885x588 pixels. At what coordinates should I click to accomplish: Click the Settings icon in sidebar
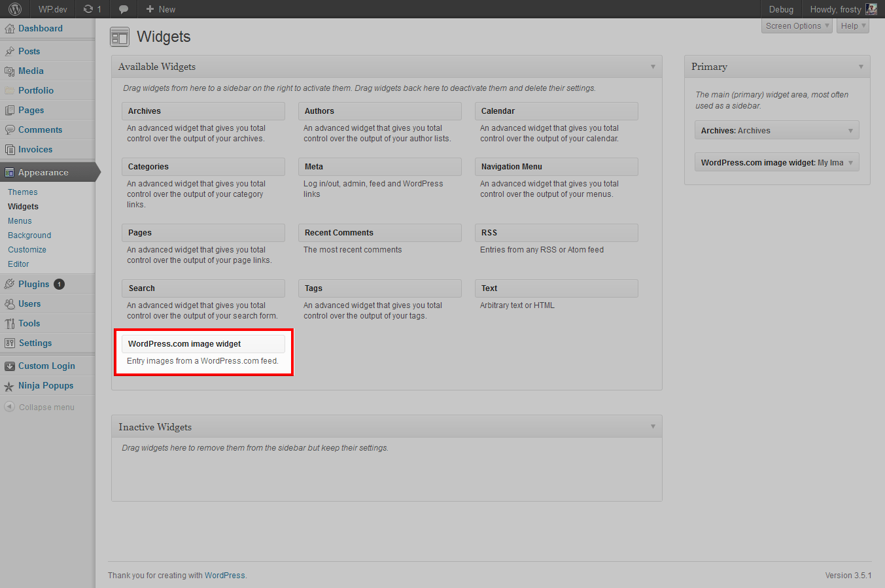9,343
